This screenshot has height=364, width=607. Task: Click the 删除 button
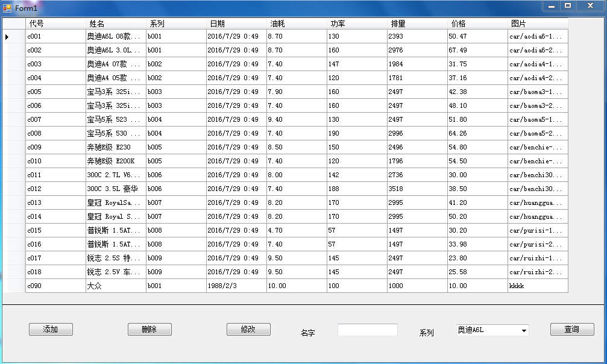(x=149, y=329)
